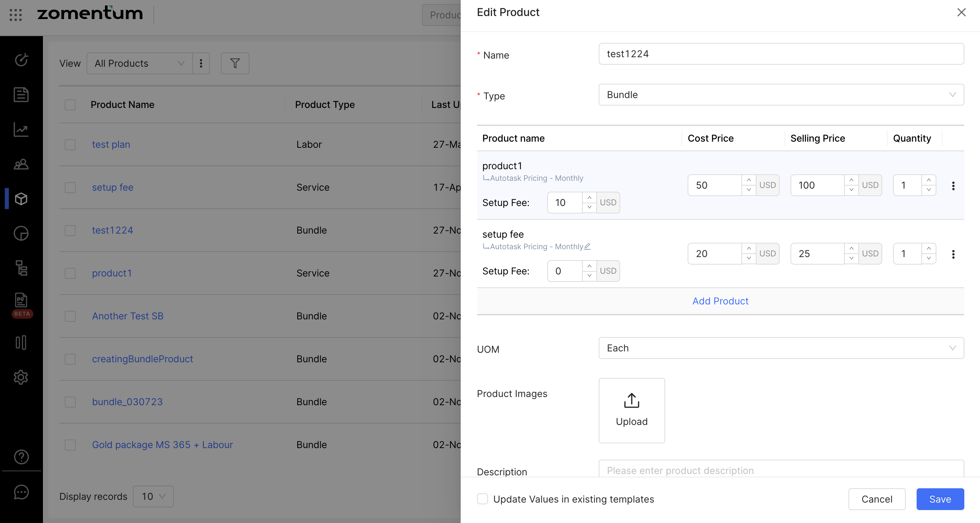The height and width of the screenshot is (523, 980).
Task: Click the help question mark icon
Action: (x=21, y=457)
